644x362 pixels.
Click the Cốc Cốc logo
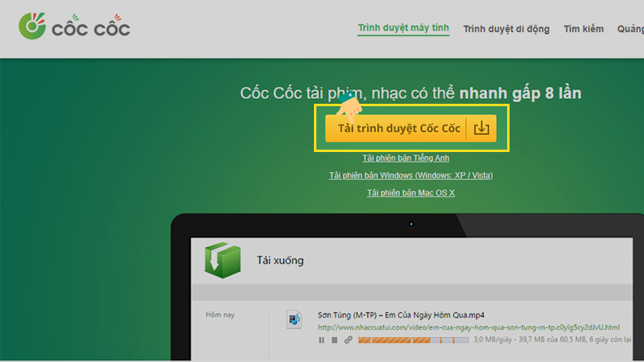[74, 27]
